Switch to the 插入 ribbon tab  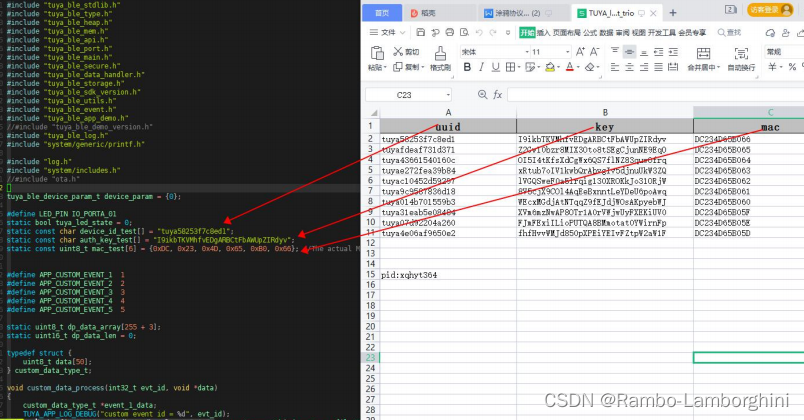544,32
